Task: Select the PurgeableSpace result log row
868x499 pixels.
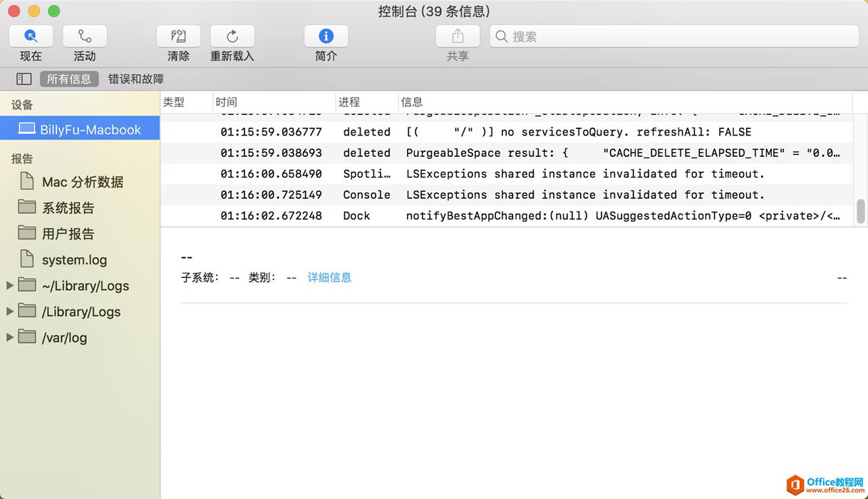Action: [x=507, y=153]
